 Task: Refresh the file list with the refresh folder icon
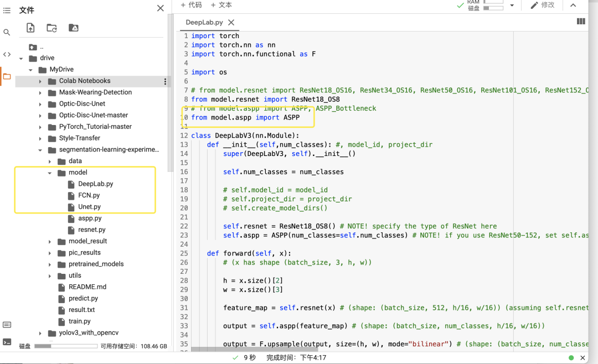click(51, 28)
